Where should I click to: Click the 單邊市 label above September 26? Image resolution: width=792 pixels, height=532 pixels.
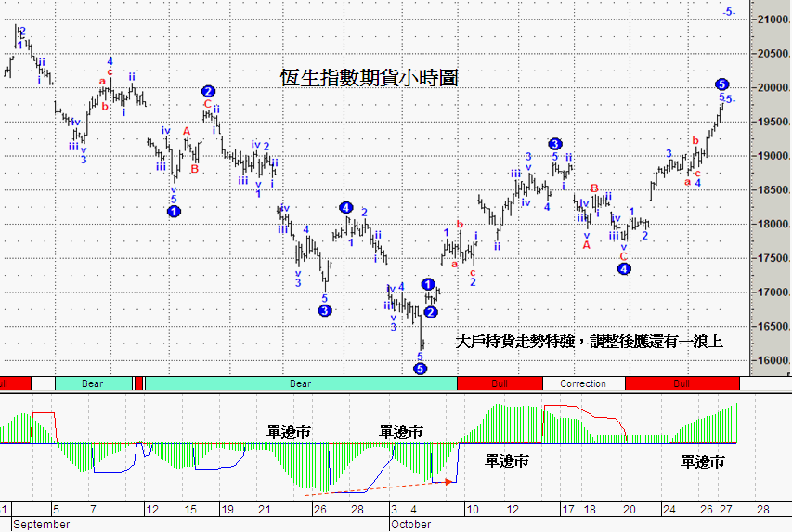(x=289, y=432)
